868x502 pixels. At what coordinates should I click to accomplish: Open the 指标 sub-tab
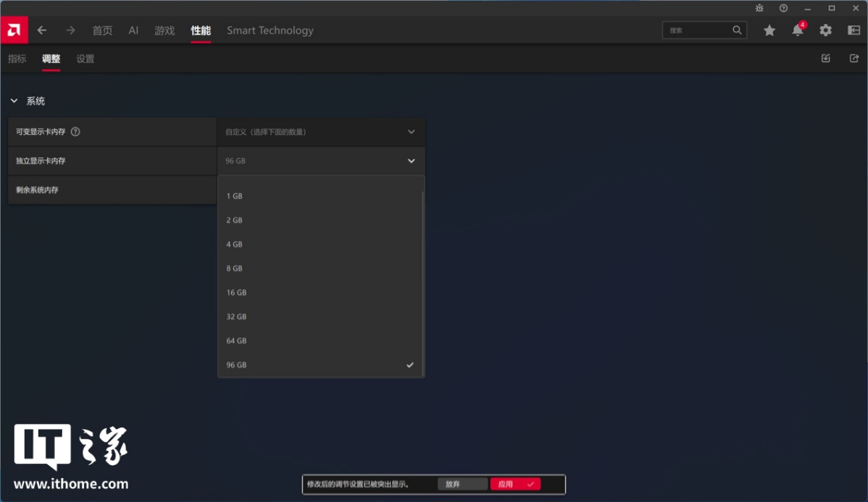[17, 59]
